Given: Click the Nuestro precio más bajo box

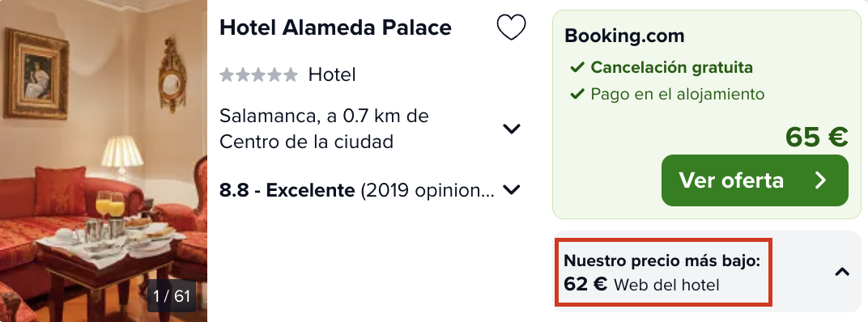Looking at the screenshot, I should [x=664, y=272].
